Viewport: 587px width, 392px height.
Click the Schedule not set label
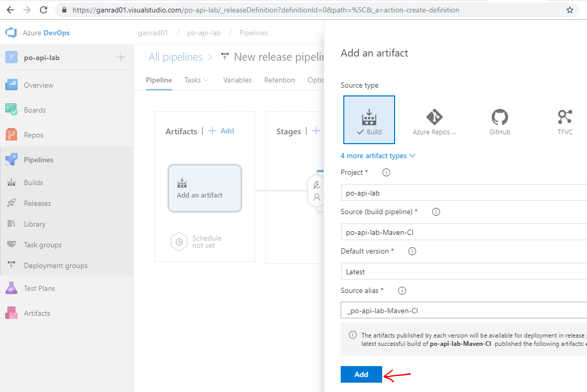pyautogui.click(x=207, y=242)
